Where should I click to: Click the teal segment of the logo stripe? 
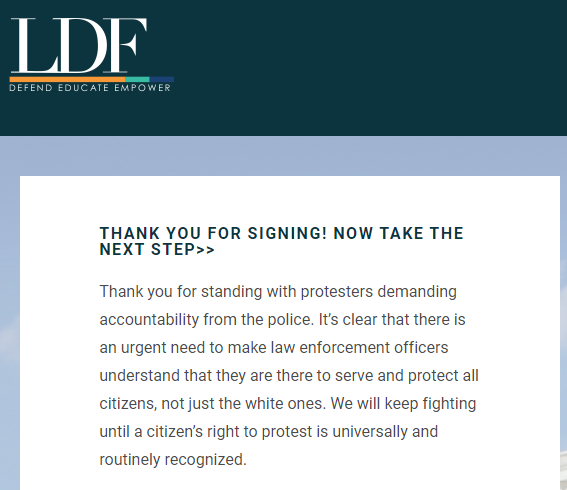pos(137,79)
